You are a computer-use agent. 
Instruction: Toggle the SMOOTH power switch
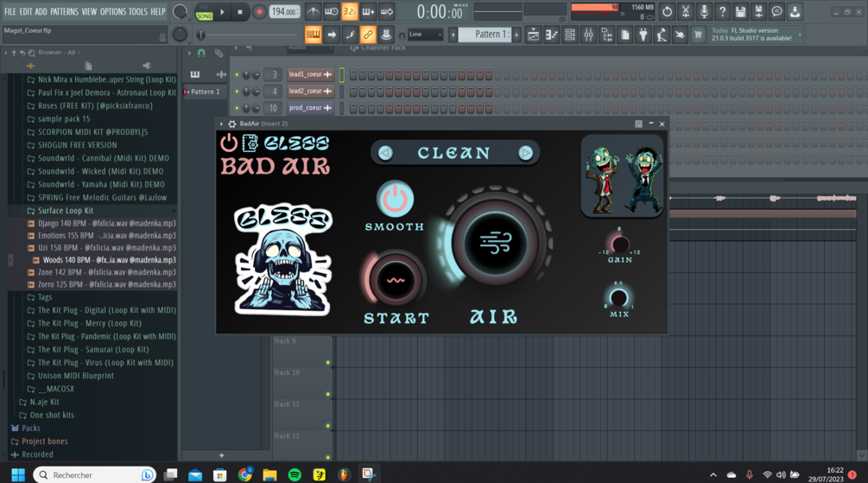pyautogui.click(x=395, y=199)
